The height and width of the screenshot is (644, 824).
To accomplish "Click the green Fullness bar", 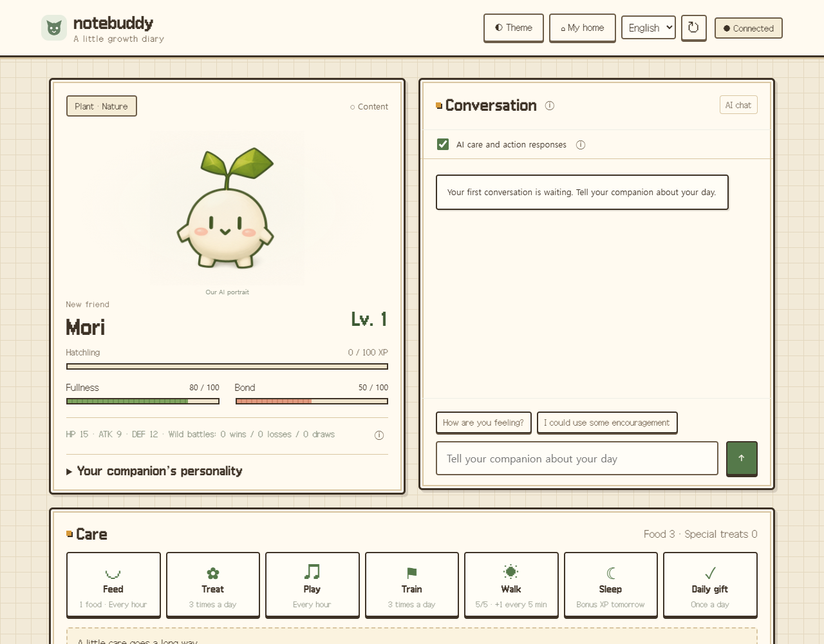I will 143,401.
